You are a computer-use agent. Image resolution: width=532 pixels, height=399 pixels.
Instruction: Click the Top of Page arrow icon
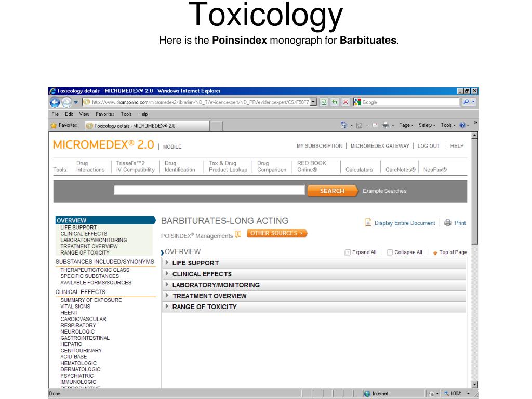tap(435, 252)
